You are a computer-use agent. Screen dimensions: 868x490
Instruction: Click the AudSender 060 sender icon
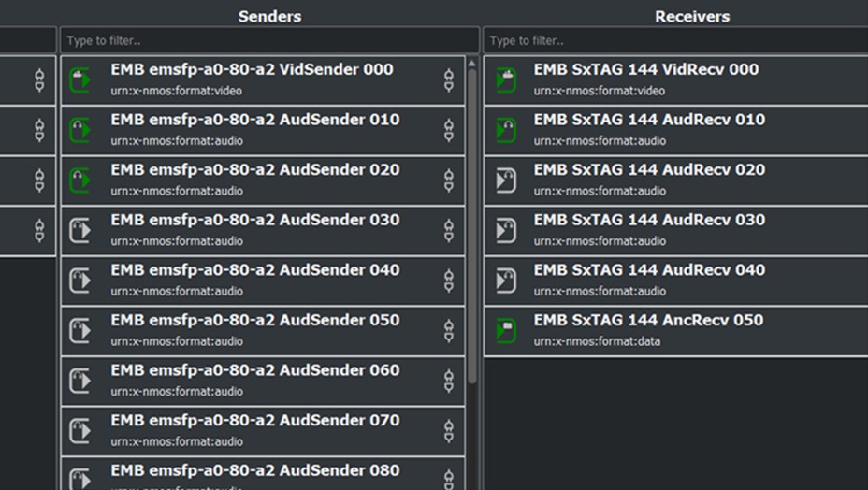click(80, 381)
